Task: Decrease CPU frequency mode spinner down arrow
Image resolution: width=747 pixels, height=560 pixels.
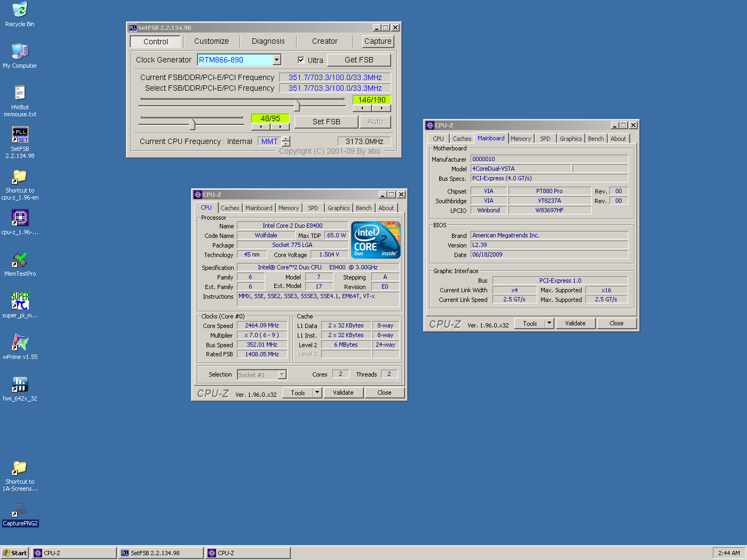Action: point(286,144)
